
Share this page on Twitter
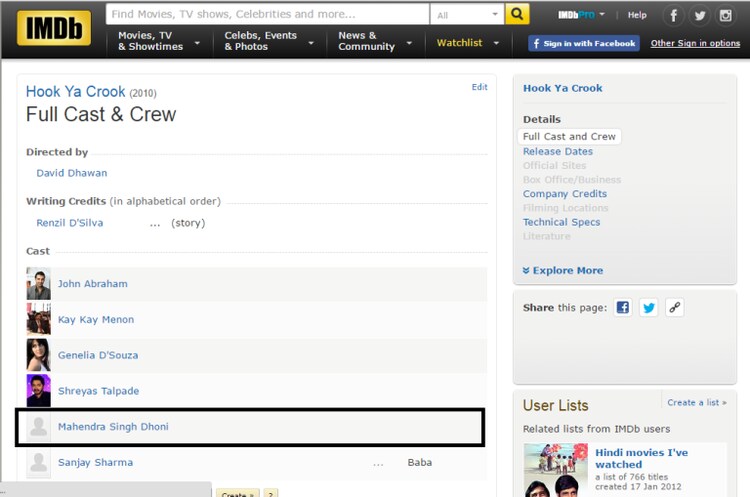tap(649, 308)
